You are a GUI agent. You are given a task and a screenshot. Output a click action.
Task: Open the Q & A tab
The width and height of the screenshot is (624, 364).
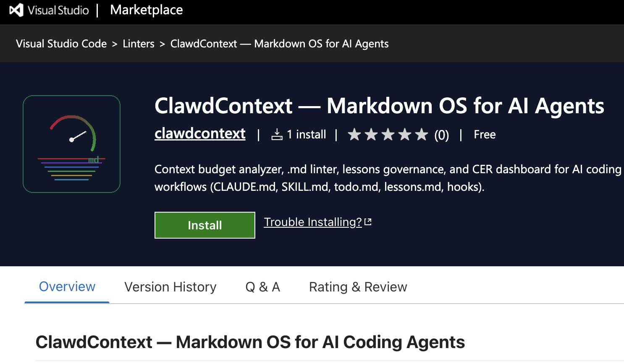262,287
